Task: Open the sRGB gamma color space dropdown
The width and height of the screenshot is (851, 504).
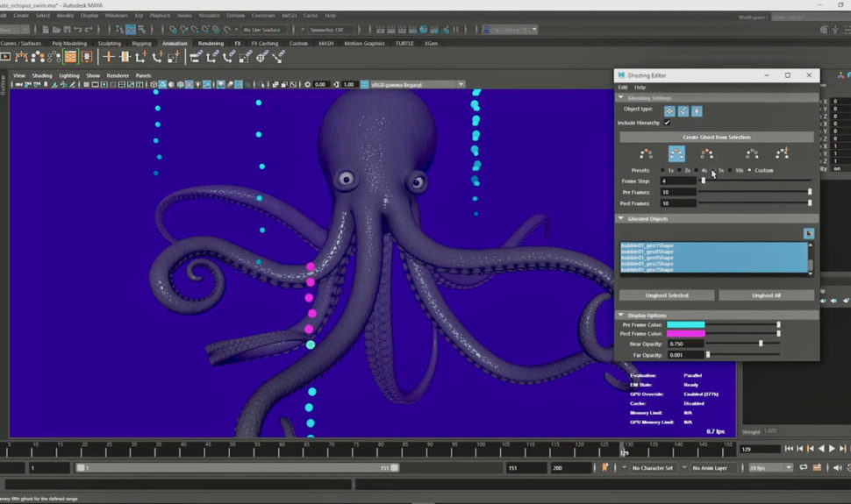Action: click(x=414, y=84)
